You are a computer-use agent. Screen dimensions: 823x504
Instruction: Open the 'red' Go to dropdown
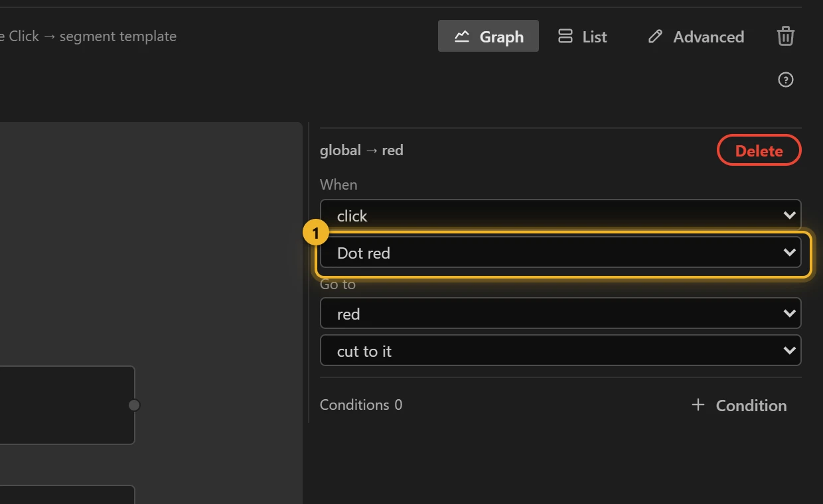pyautogui.click(x=561, y=314)
